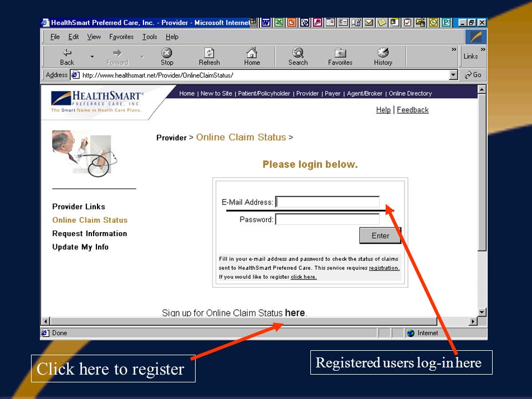
Task: Click the envelope new message icon
Action: 369,23
